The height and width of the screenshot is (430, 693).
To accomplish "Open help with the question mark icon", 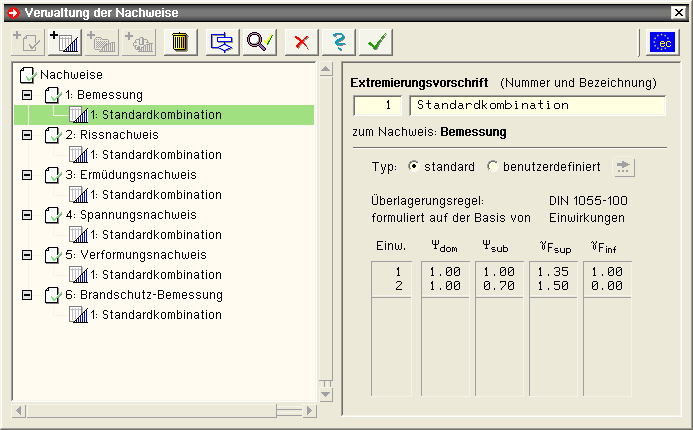I will coord(340,42).
